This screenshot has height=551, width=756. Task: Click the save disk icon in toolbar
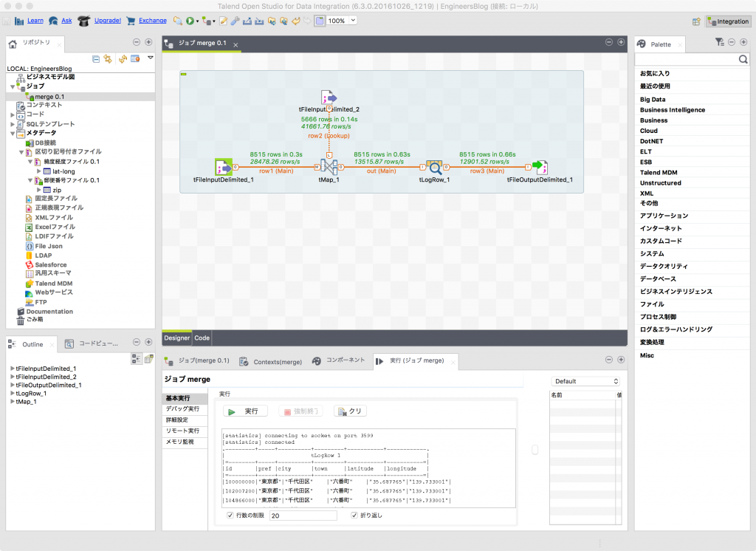coord(6,21)
